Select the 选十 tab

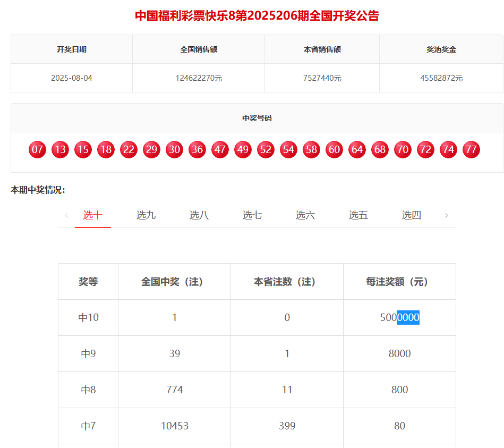(x=93, y=215)
